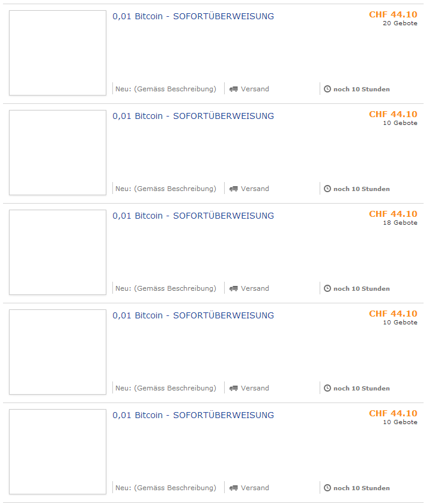Click the clock icon in the bottom listing
Viewport: 435px width, 504px height.
click(327, 488)
